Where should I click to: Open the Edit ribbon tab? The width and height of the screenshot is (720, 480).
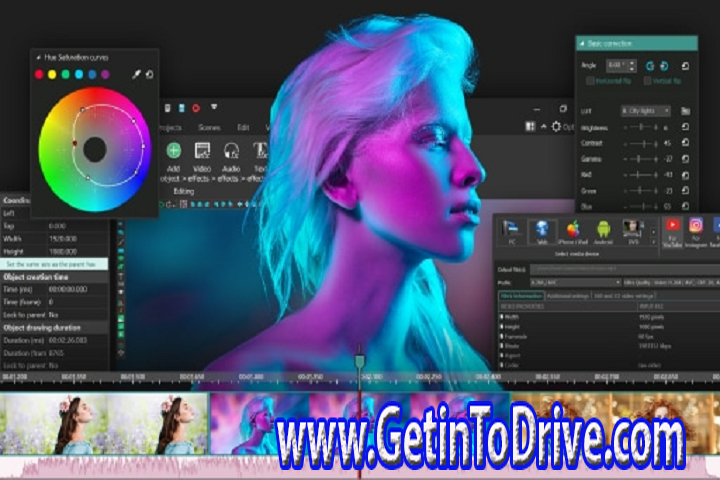[x=243, y=128]
